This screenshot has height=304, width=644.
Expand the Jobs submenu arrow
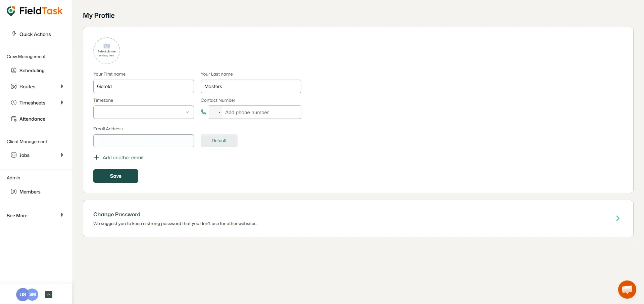pos(62,155)
